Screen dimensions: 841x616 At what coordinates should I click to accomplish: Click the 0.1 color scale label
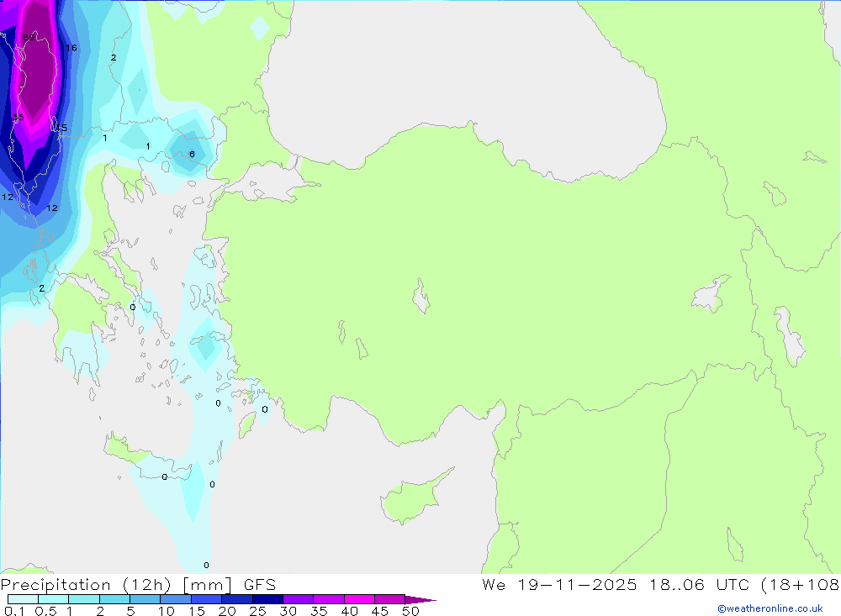coord(14,611)
